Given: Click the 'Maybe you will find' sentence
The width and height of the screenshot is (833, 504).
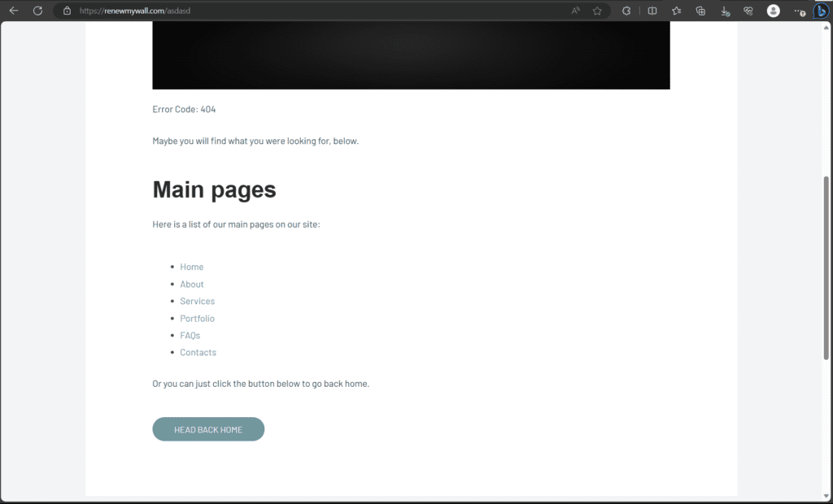Looking at the screenshot, I should click(x=255, y=141).
